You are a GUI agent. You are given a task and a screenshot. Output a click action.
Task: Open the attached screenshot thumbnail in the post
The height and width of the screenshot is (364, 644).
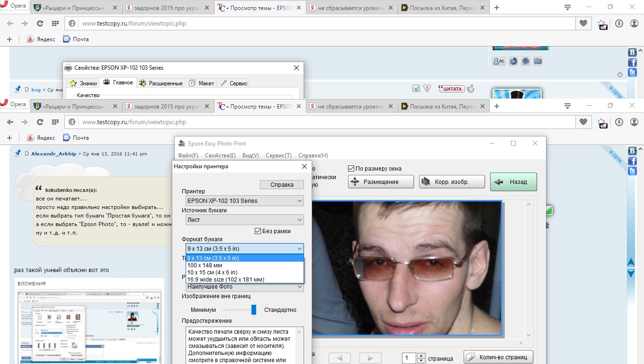click(x=89, y=327)
